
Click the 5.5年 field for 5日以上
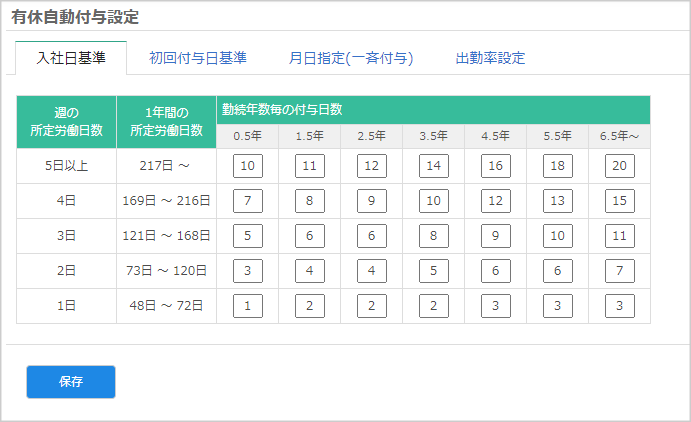558,166
